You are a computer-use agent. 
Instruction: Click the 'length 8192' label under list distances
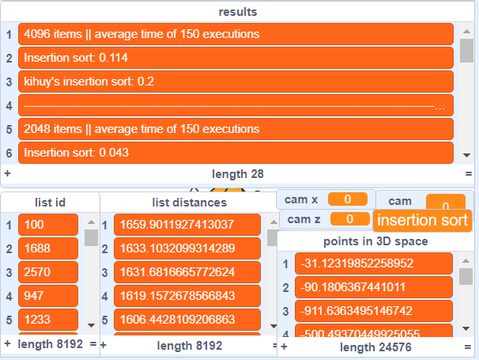[x=189, y=346]
